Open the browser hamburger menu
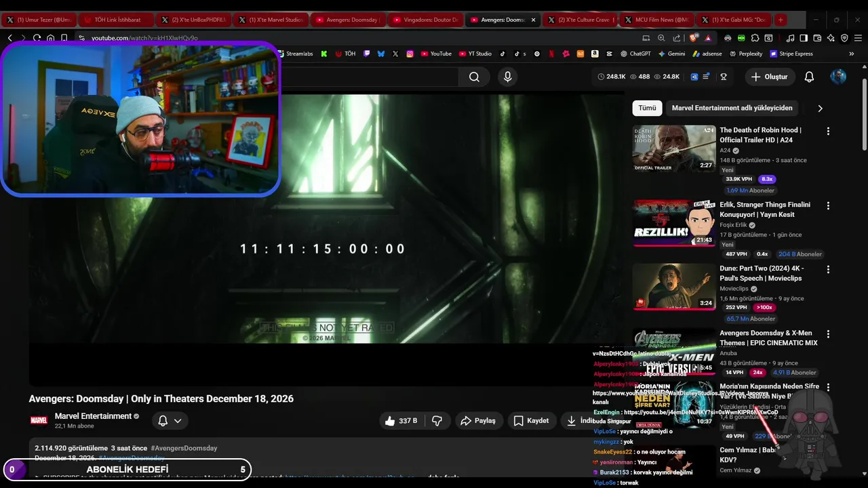Image resolution: width=868 pixels, height=488 pixels. [x=858, y=38]
